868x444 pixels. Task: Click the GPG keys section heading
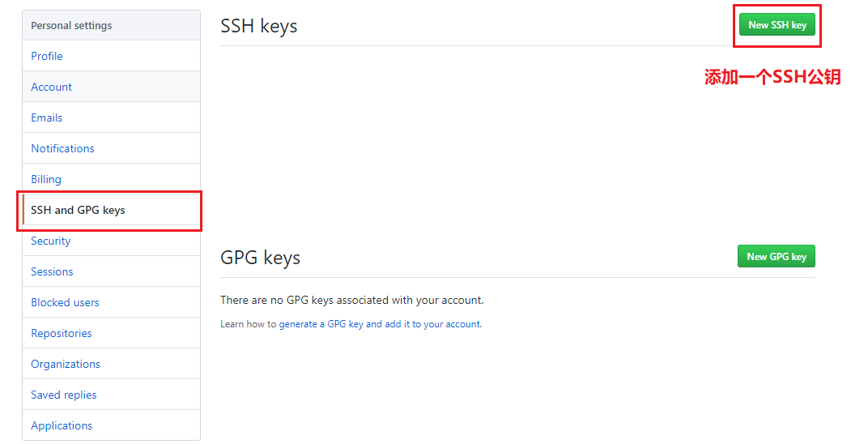tap(260, 258)
